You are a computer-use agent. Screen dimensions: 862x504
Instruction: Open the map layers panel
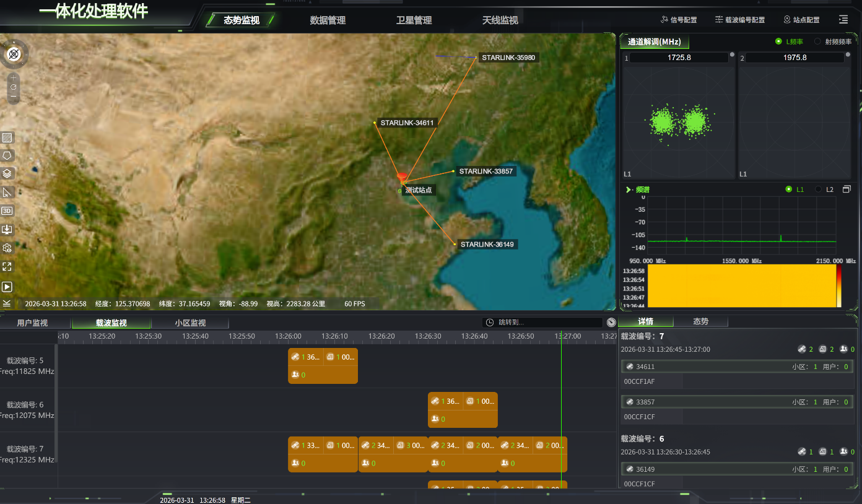click(7, 173)
